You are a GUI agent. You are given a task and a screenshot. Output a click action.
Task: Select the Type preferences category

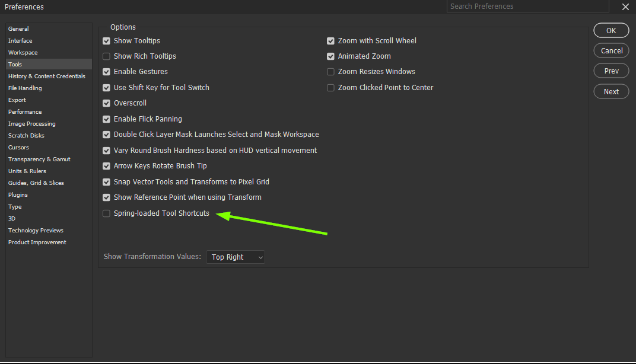15,206
